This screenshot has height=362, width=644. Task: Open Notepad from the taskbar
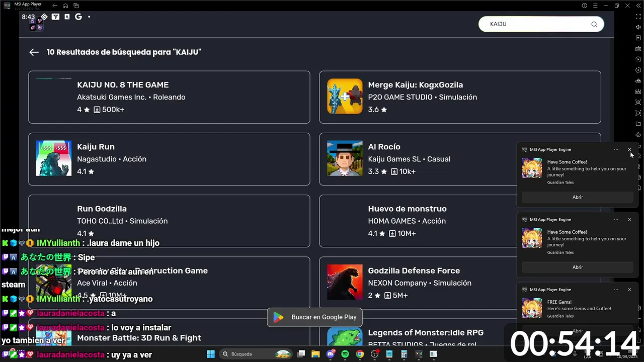tap(389, 354)
